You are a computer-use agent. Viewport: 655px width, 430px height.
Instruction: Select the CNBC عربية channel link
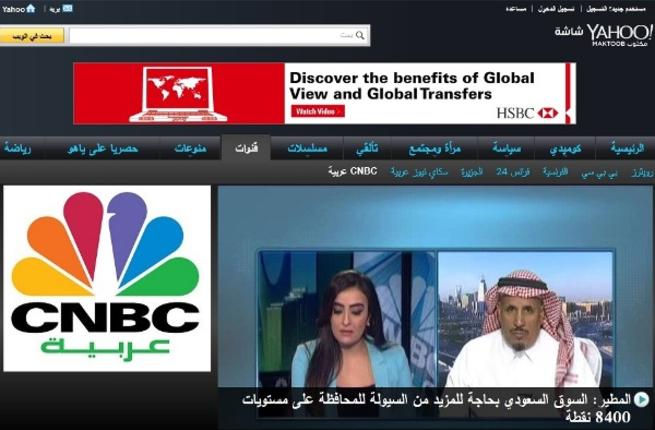pos(353,172)
